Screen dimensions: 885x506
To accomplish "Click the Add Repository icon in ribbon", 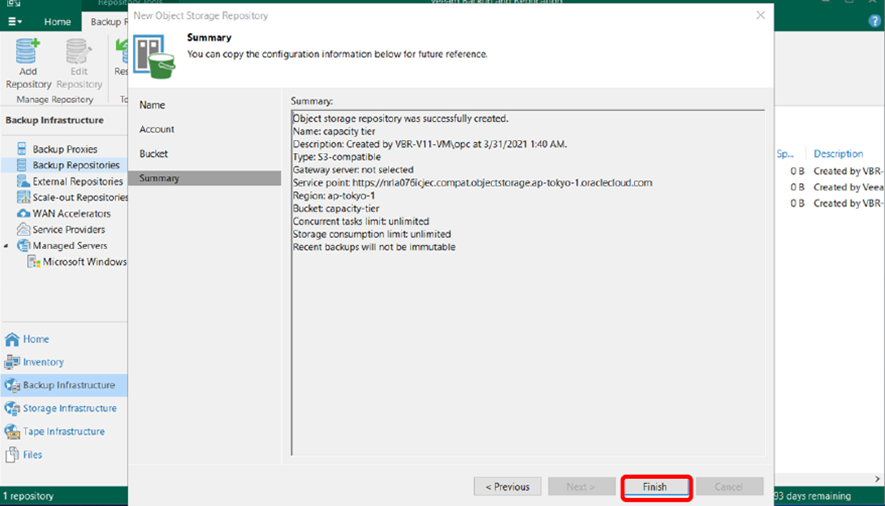I will pyautogui.click(x=28, y=51).
